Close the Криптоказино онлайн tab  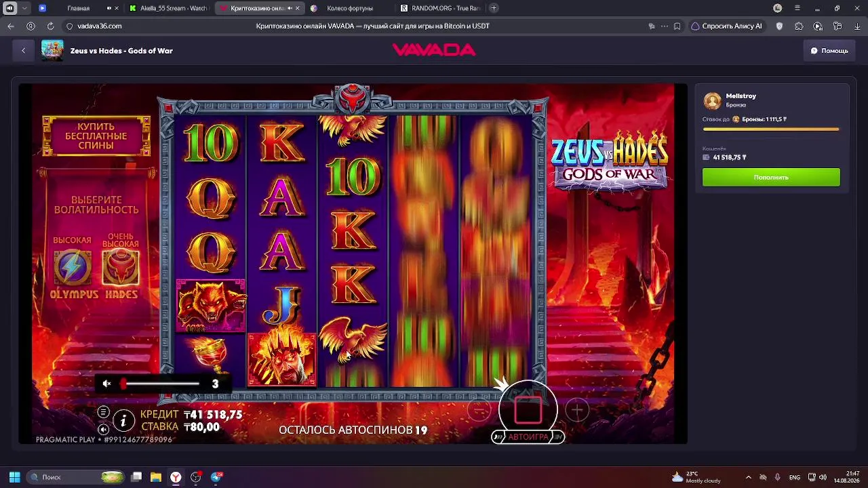(297, 8)
